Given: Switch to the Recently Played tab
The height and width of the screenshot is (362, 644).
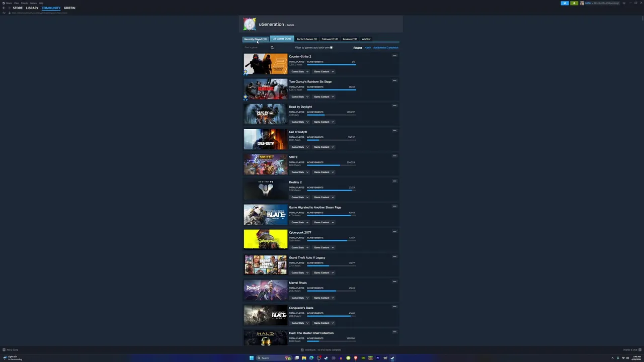Looking at the screenshot, I should tap(256, 39).
